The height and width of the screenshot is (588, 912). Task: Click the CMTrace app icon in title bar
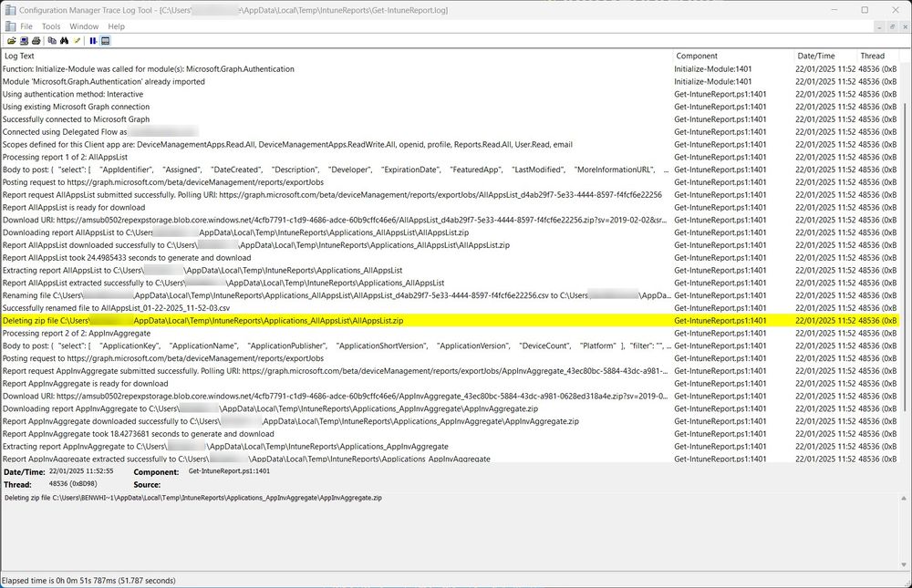click(10, 10)
